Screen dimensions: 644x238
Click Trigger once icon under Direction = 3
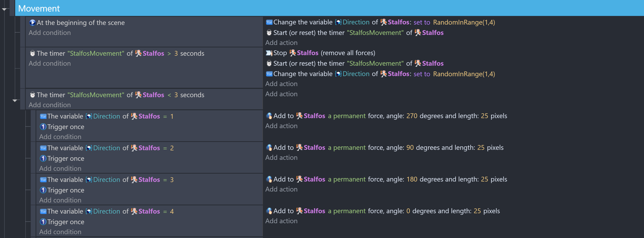[43, 190]
